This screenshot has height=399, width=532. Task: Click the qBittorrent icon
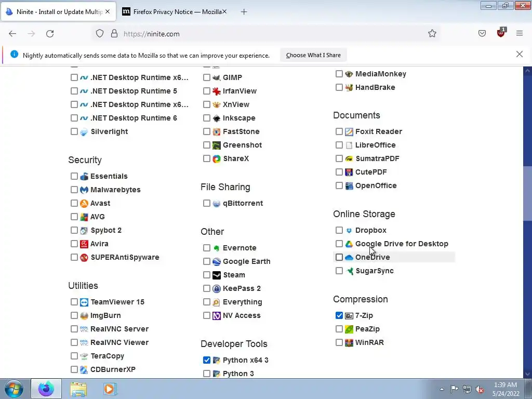click(217, 204)
